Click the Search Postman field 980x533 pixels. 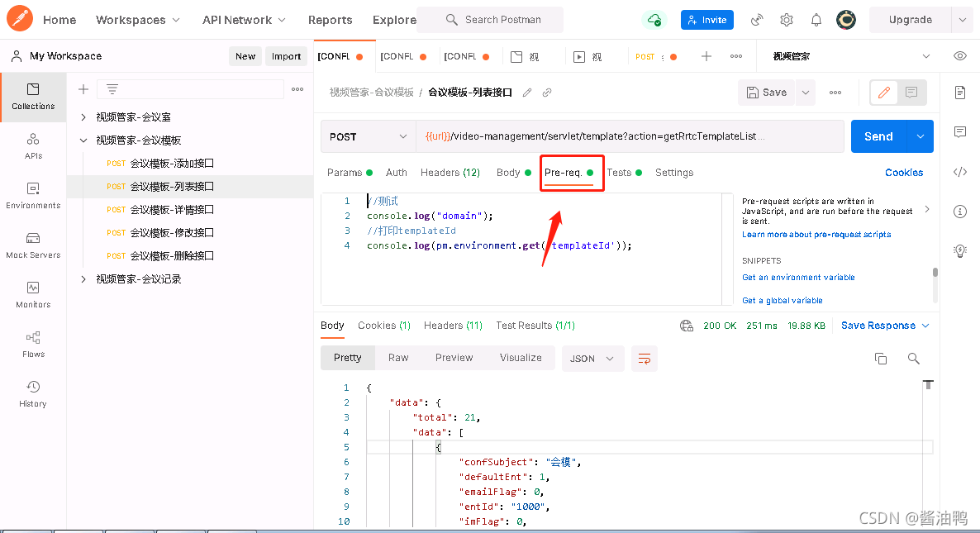(490, 20)
